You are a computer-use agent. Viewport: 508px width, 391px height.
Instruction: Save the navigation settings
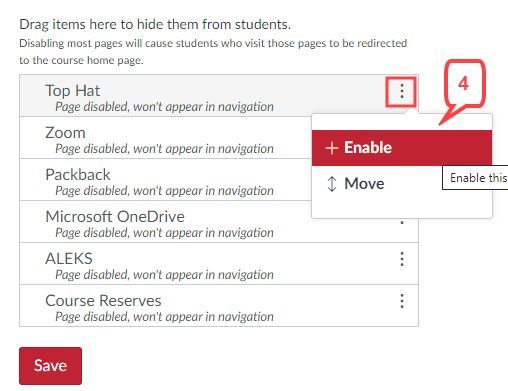[x=50, y=366]
